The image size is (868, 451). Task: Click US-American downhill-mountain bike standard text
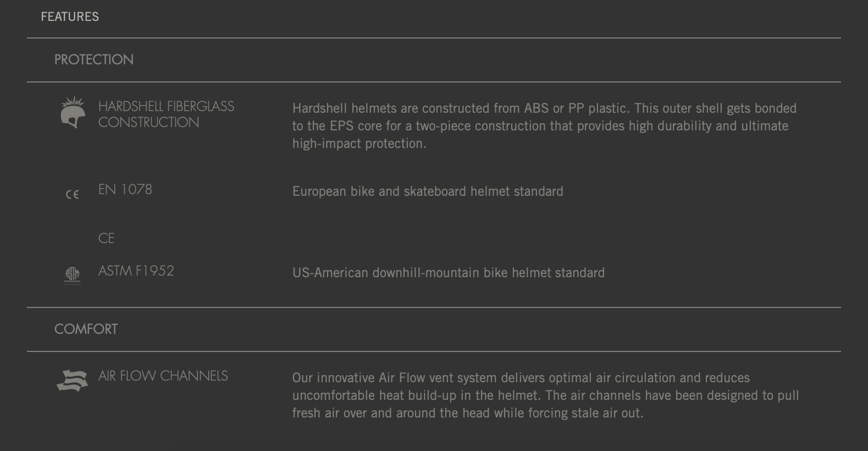(x=449, y=273)
